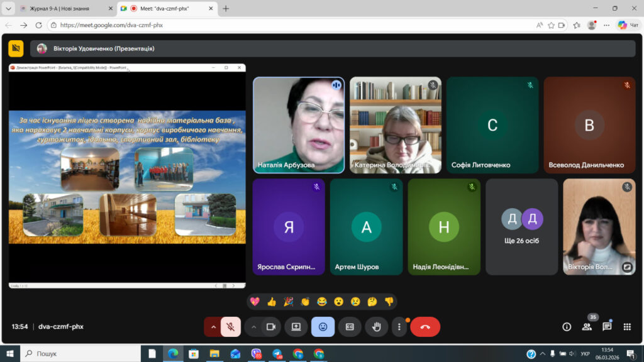Send the party popper emoji reaction
Image resolution: width=644 pixels, height=362 pixels.
(x=288, y=302)
